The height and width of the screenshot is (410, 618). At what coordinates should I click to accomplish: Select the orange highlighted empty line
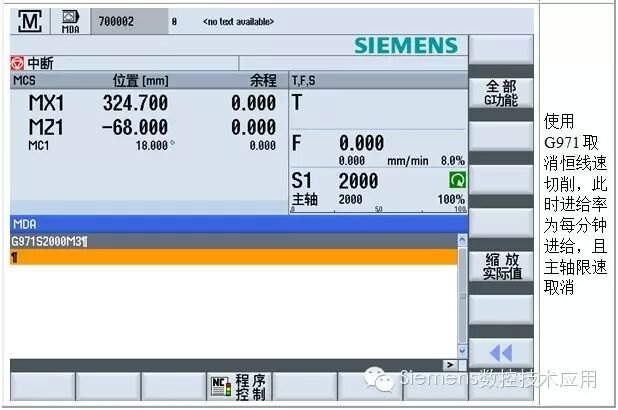234,257
